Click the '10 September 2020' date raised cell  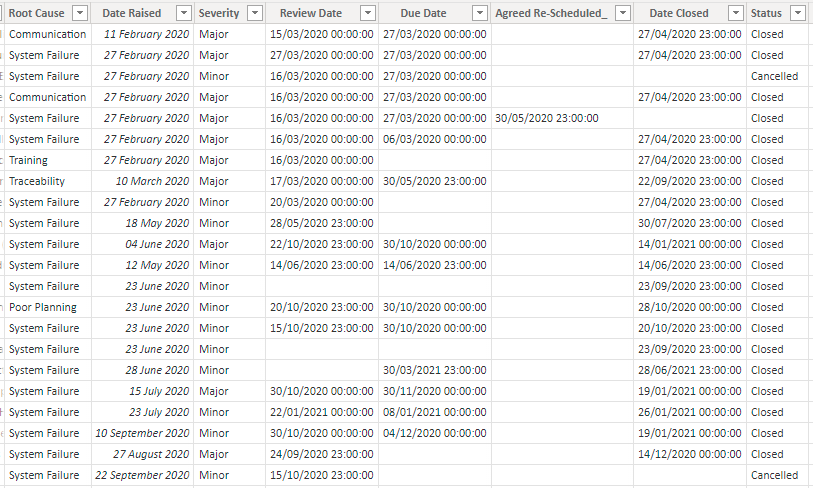click(x=143, y=433)
